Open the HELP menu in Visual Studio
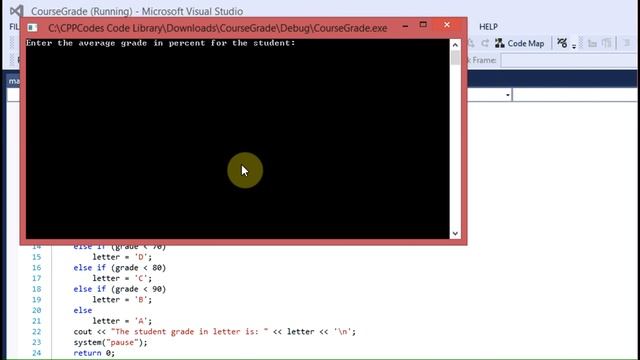Screen dimensions: 640x360 point(488,27)
